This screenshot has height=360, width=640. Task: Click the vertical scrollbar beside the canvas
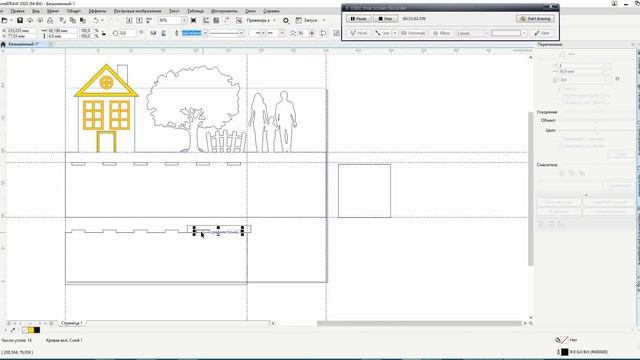pyautogui.click(x=531, y=189)
